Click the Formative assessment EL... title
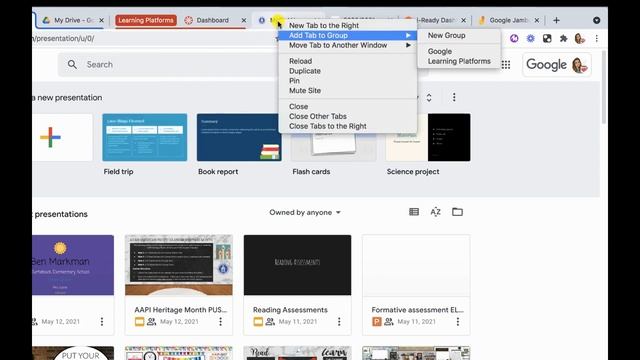 418,310
